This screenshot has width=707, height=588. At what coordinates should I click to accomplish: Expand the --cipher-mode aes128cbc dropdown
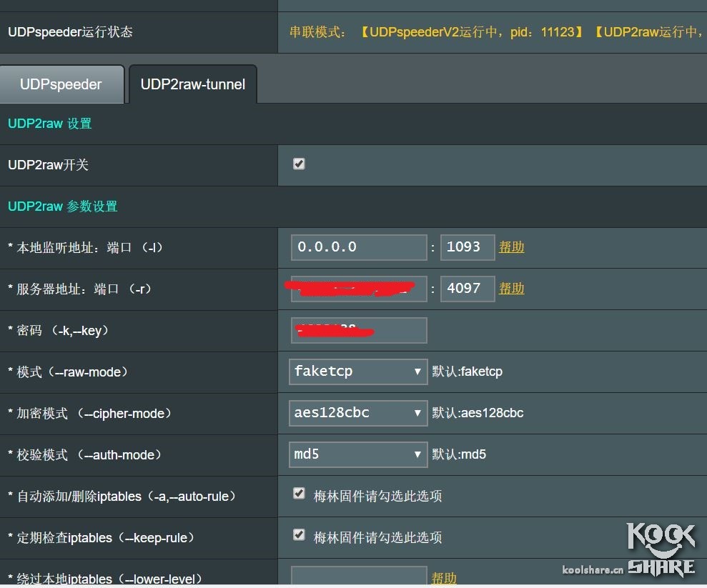358,413
